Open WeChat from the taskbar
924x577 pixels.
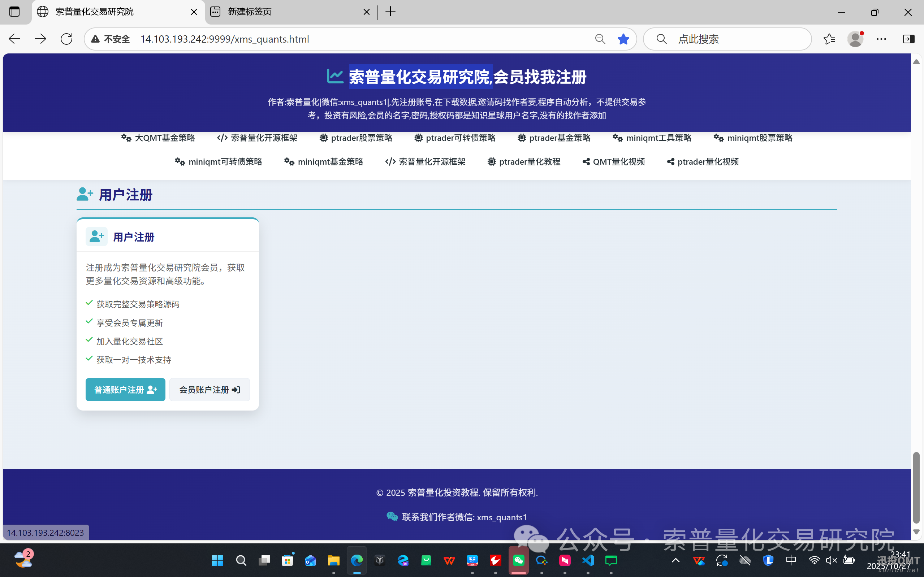click(x=518, y=560)
